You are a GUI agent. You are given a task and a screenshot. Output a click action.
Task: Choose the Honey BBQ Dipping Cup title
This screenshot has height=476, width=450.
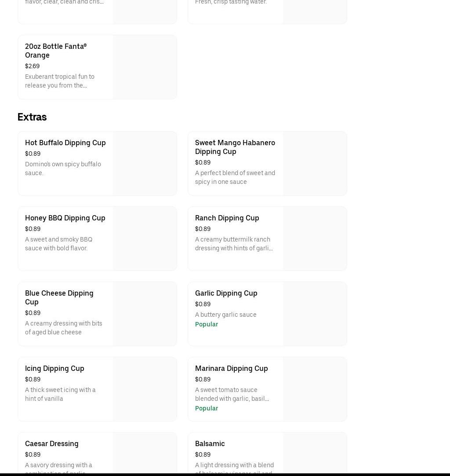pos(65,218)
